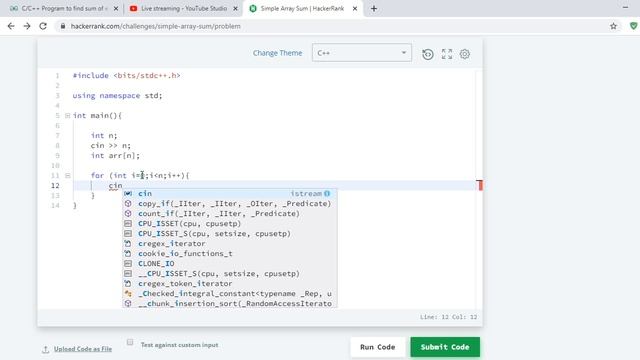View site security lock info

pyautogui.click(x=62, y=26)
